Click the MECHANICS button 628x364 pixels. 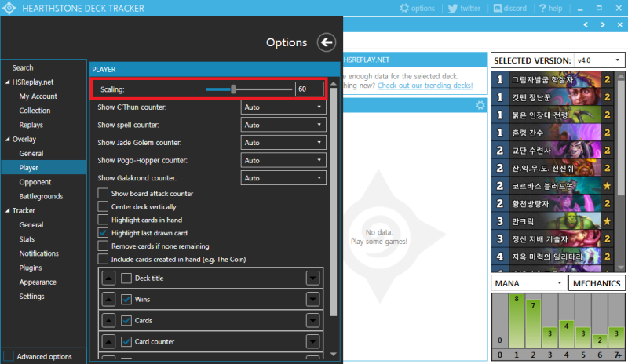tap(597, 283)
